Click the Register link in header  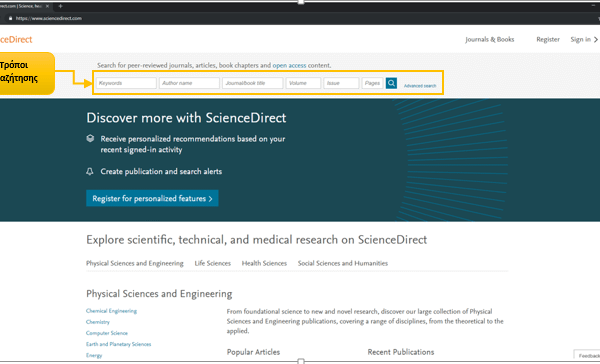coord(548,39)
